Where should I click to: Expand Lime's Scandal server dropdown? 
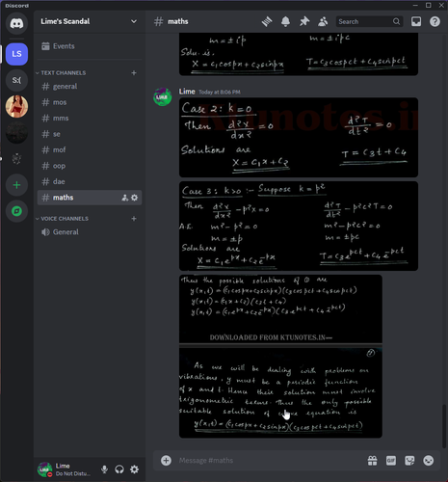134,21
